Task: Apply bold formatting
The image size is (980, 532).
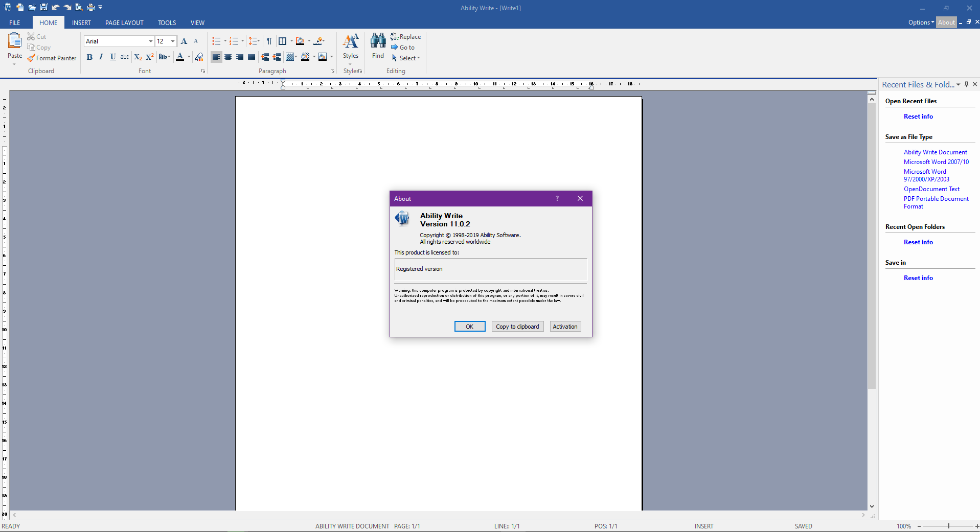Action: point(89,57)
